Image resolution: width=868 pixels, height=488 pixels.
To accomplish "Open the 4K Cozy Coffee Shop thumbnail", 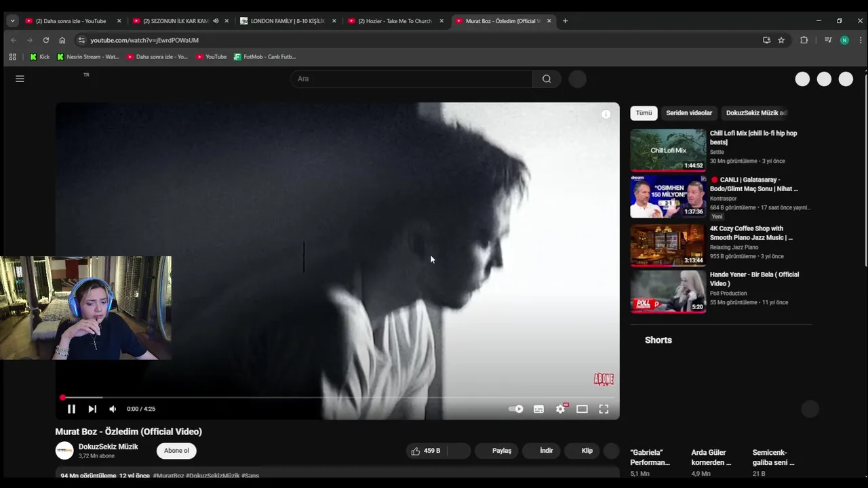I will tap(668, 245).
